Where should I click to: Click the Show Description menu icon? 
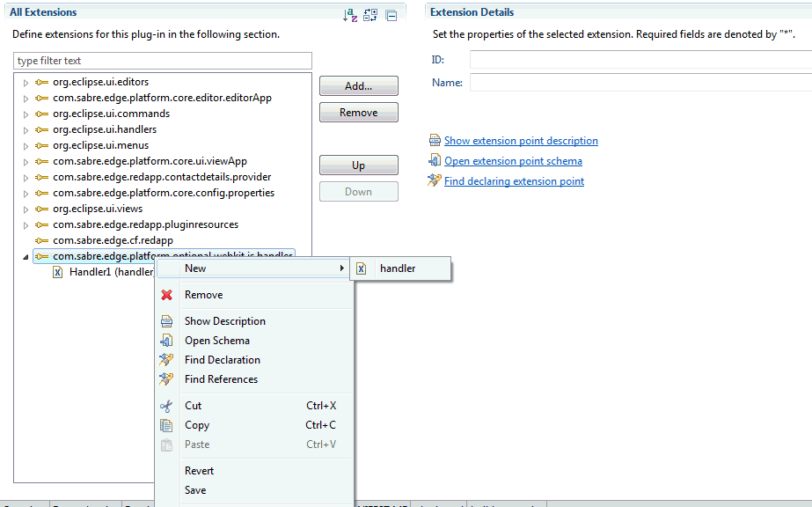[x=166, y=321]
